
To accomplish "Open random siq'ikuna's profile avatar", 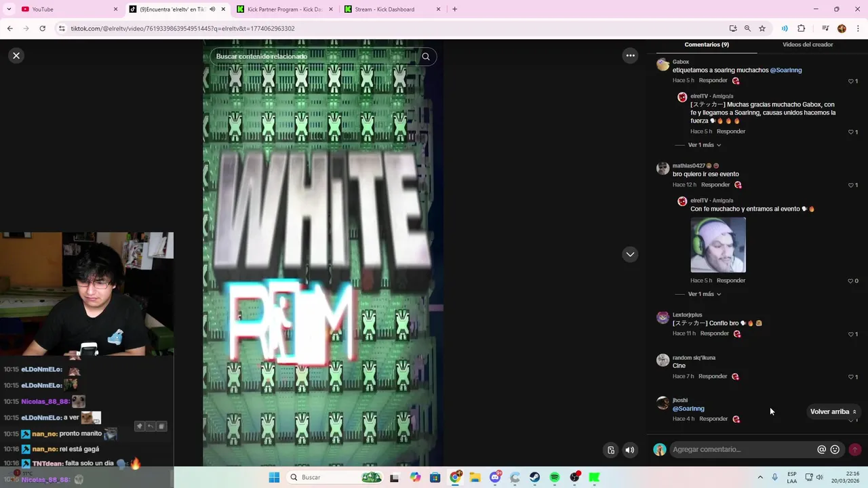I will click(x=663, y=361).
